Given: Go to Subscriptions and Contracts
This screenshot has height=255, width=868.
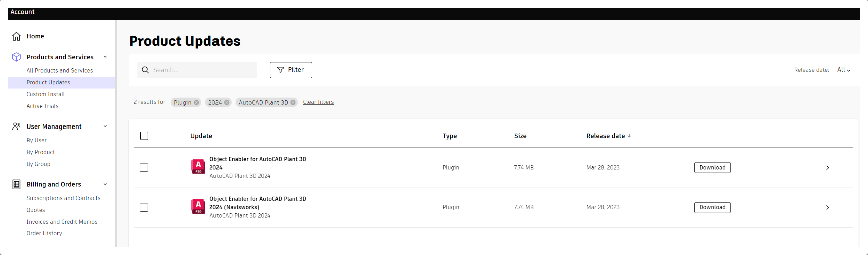Looking at the screenshot, I should [63, 198].
